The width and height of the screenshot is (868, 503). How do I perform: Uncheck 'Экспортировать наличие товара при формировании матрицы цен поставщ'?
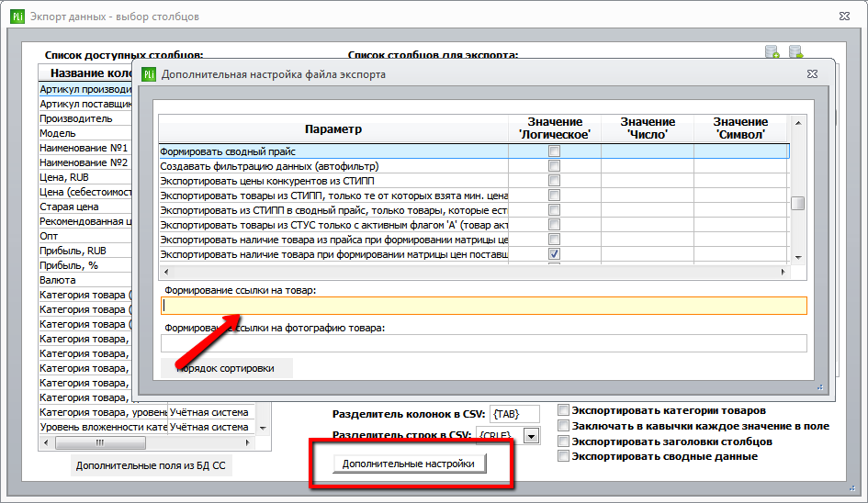pyautogui.click(x=554, y=254)
